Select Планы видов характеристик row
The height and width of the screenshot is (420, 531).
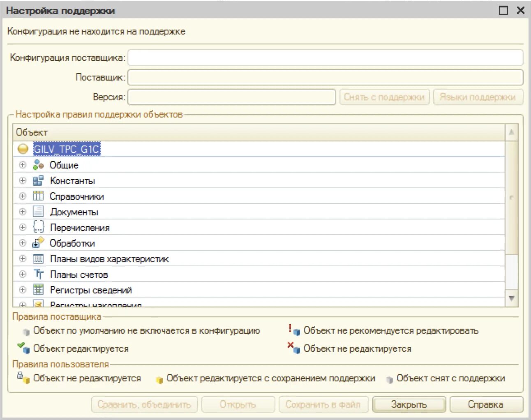[259, 258]
